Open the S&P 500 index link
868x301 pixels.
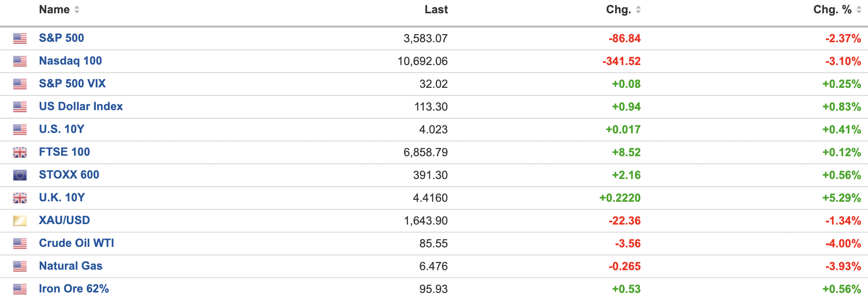(x=61, y=38)
